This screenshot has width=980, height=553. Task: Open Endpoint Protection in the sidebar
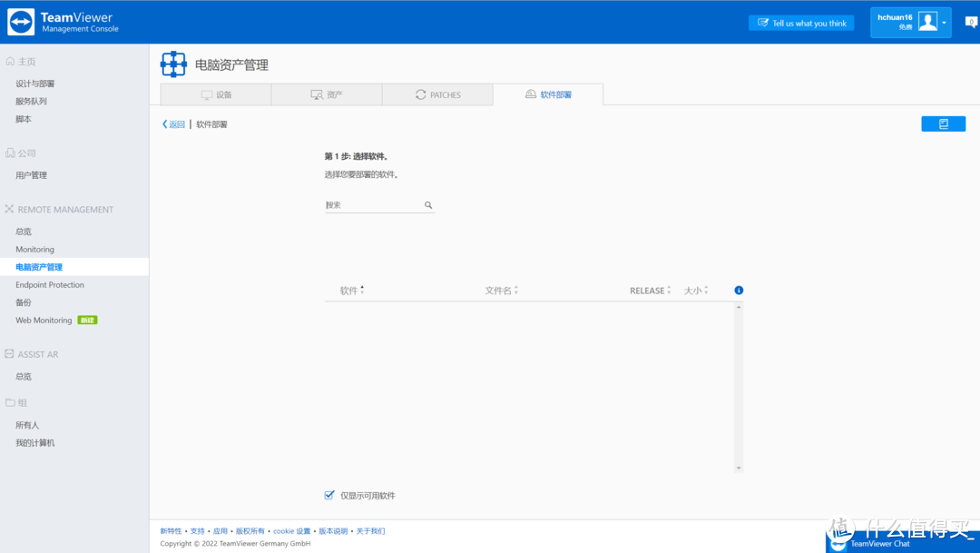49,284
